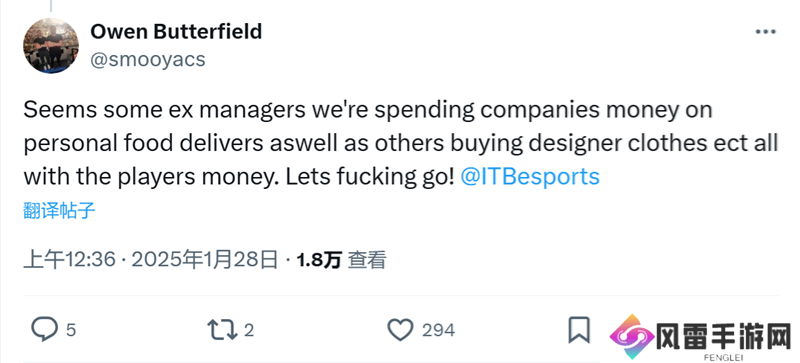Bookmark this post with the bookmark icon
The image size is (800, 363).
[579, 330]
